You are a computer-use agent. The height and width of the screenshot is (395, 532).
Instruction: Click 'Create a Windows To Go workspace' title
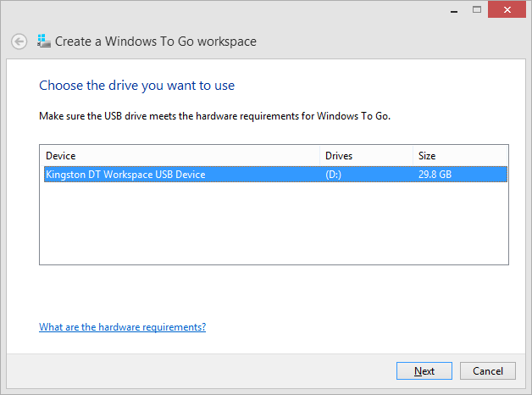(156, 42)
